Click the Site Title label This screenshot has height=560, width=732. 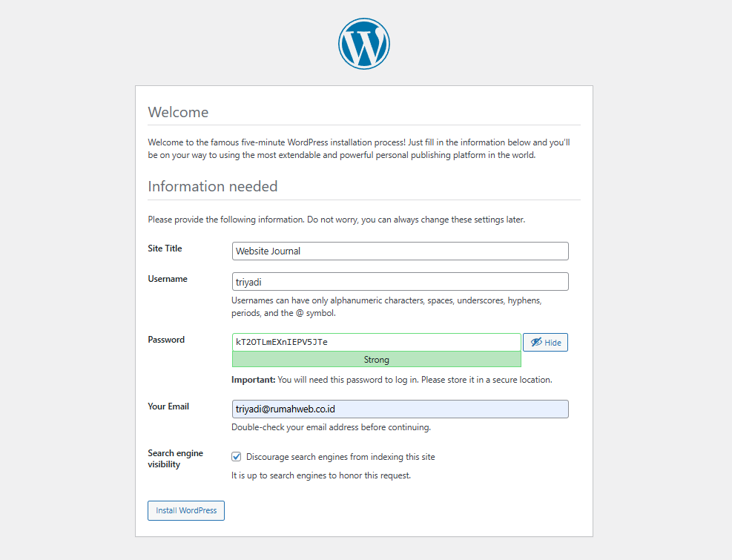pos(165,248)
